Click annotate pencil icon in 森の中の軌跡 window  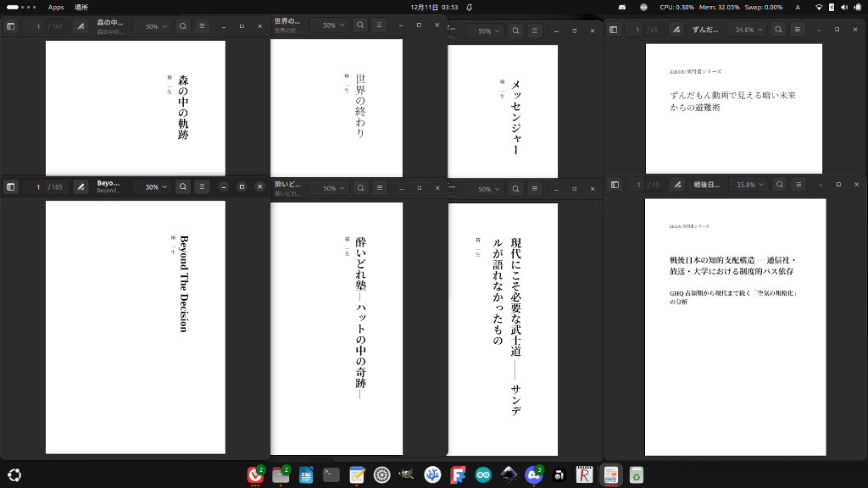tap(81, 26)
